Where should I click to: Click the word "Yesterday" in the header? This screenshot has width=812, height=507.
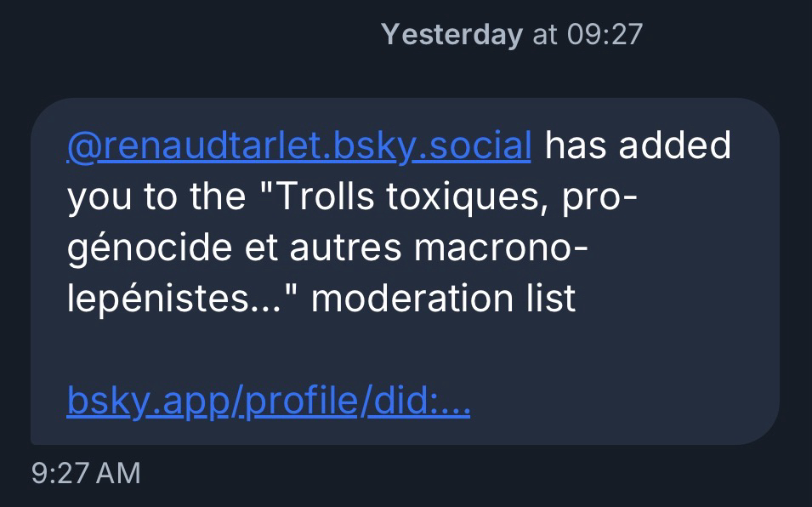tap(451, 35)
